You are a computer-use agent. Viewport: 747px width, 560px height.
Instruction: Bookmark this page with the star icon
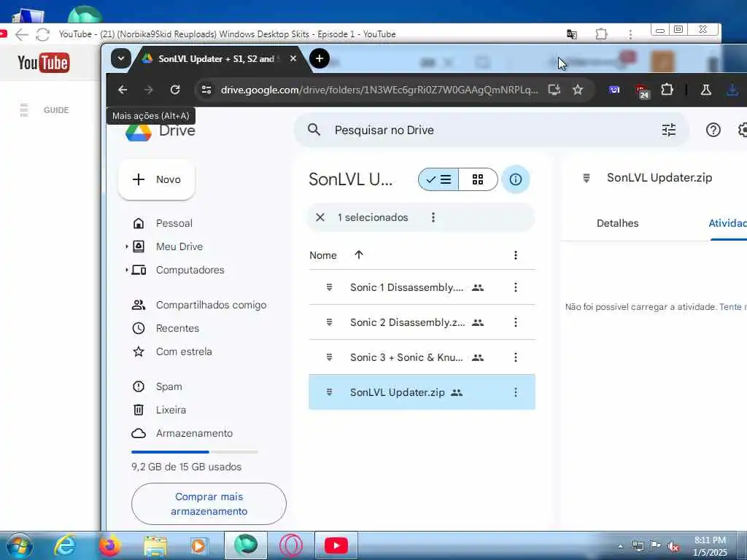tap(578, 90)
